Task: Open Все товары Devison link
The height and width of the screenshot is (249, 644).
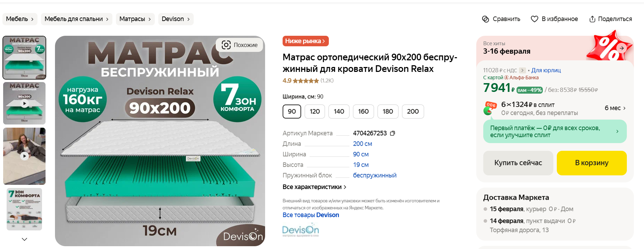Action: tap(311, 215)
